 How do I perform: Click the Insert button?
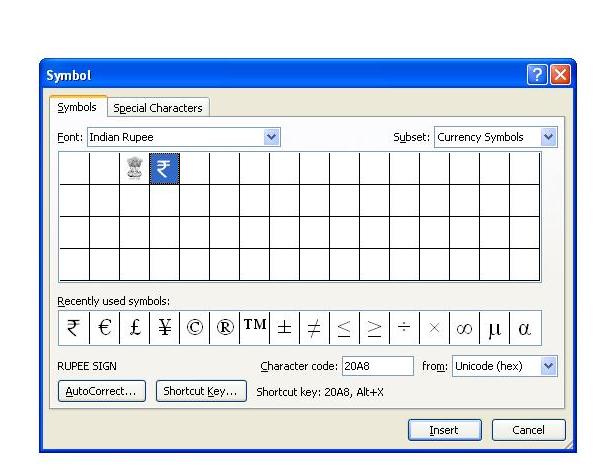click(444, 430)
